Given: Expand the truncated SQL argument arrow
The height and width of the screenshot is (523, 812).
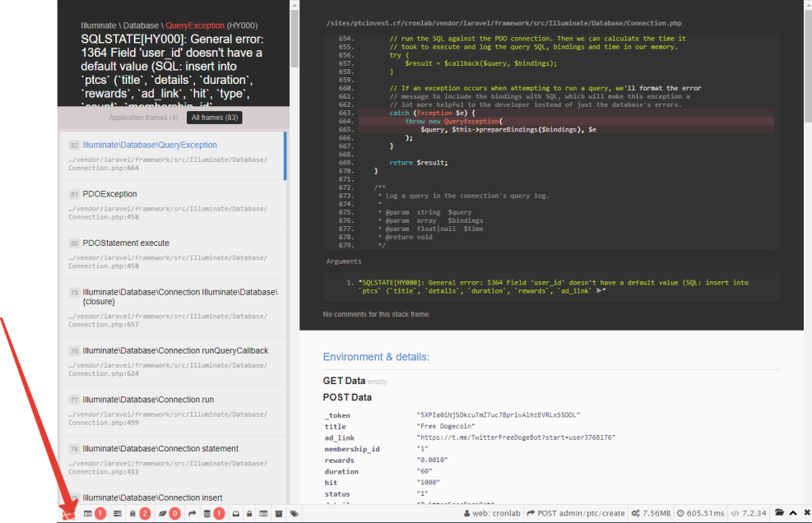Looking at the screenshot, I should [x=601, y=290].
